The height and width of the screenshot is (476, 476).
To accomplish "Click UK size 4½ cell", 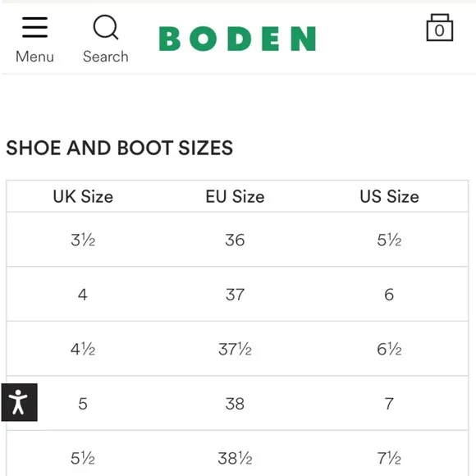I will click(83, 349).
